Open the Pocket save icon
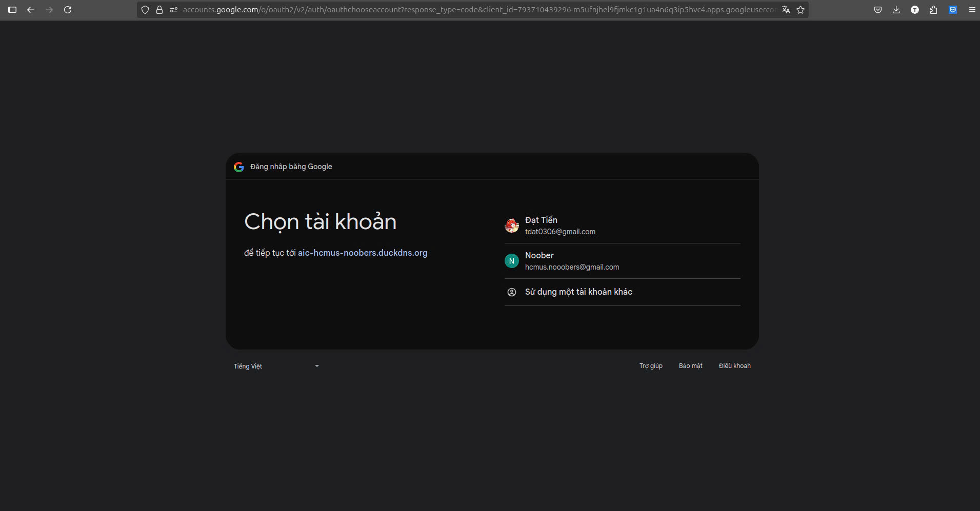The height and width of the screenshot is (511, 980). pos(878,10)
